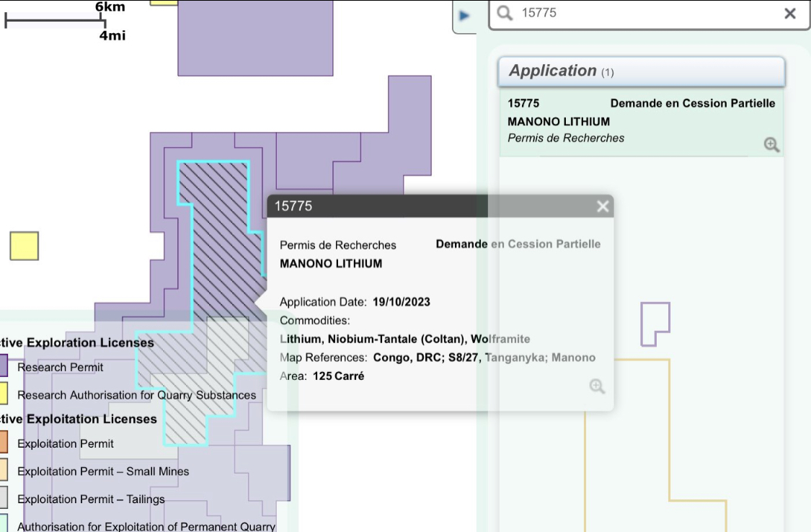Zoom to permit from the popup magnifier
811x532 pixels.
(x=597, y=386)
